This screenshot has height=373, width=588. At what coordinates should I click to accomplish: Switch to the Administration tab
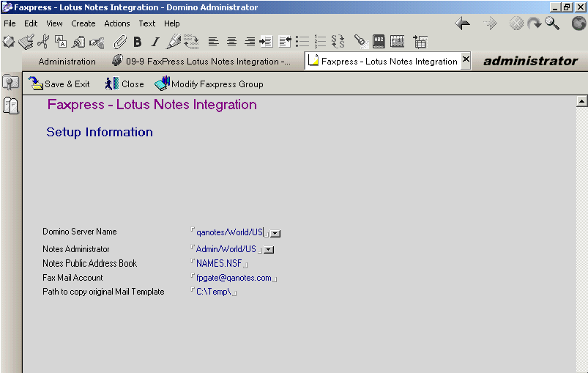pyautogui.click(x=67, y=62)
